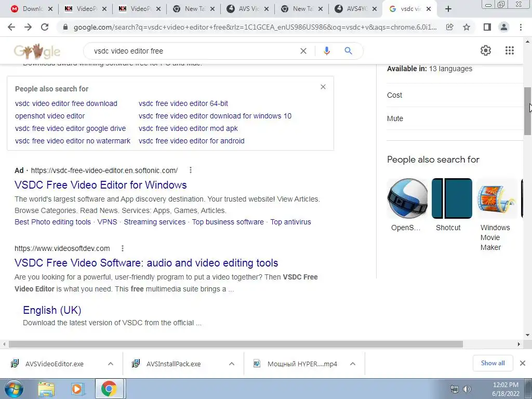The width and height of the screenshot is (532, 399).
Task: Switch to the first VideoPad tab
Action: pyautogui.click(x=85, y=9)
